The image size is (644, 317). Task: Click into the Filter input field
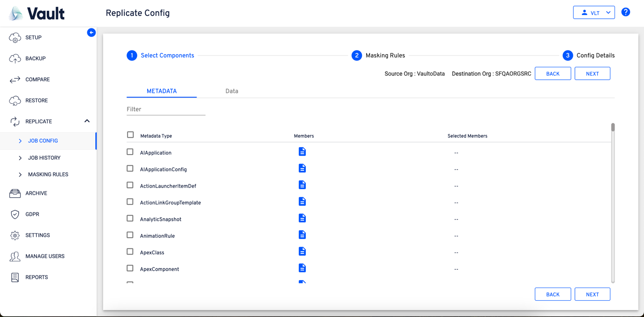(x=166, y=109)
